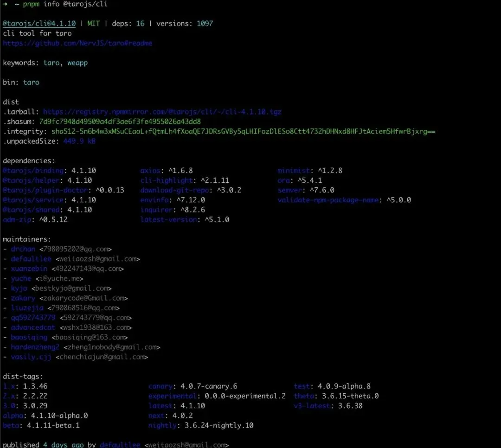Click maintainer zakary
The height and width of the screenshot is (448, 501).
tap(23, 298)
